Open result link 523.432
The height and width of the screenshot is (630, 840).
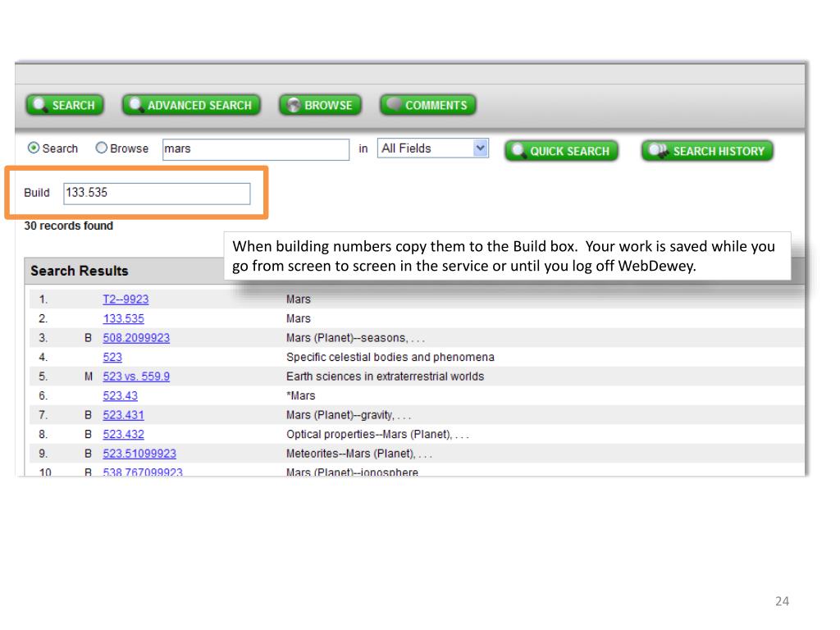[124, 435]
